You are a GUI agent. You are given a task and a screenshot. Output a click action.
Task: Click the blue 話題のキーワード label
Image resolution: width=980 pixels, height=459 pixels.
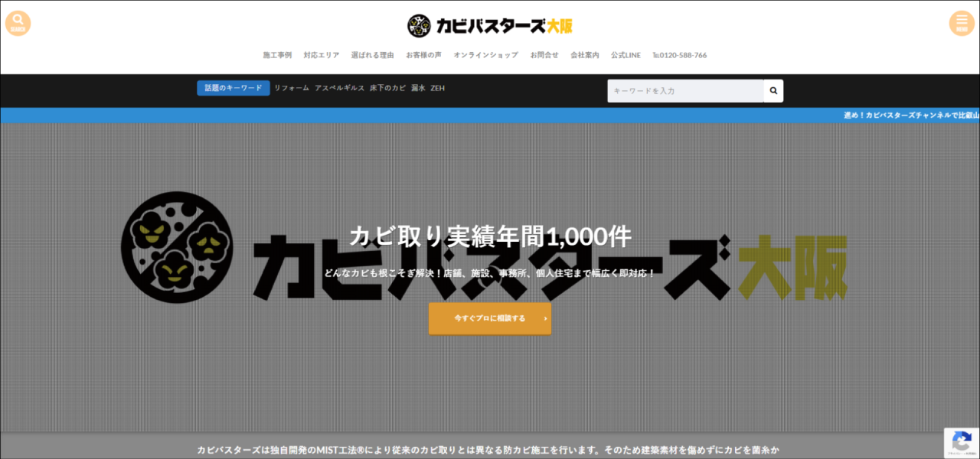233,88
